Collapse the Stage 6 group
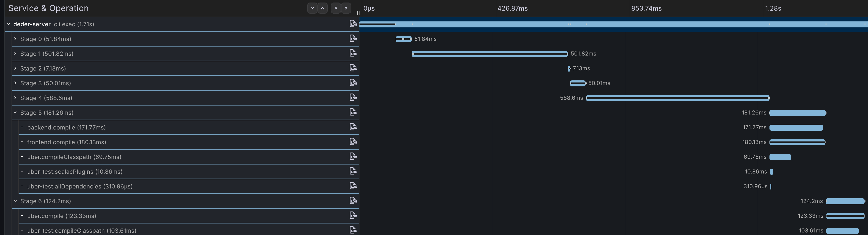 [x=15, y=201]
